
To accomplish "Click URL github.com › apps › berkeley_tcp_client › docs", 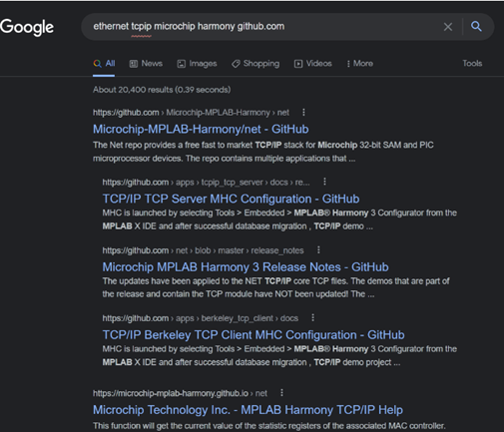I will coord(201,318).
